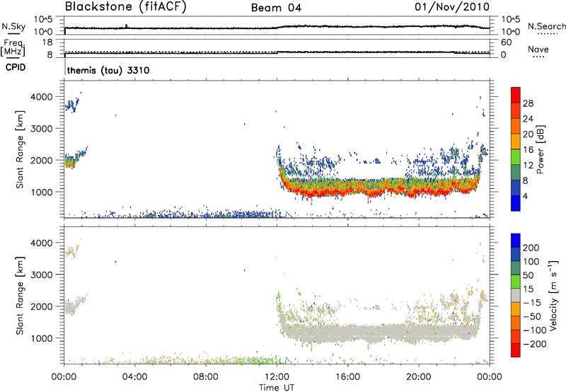
Task: Click the "-50" label on the Velocity color bar
Action: (532, 316)
